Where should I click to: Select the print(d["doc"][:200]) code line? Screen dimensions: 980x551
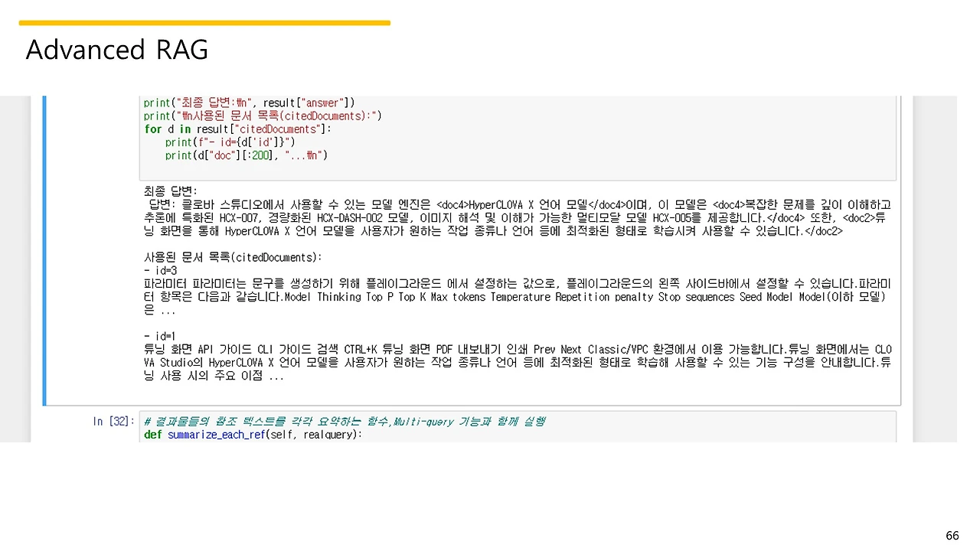click(237, 155)
